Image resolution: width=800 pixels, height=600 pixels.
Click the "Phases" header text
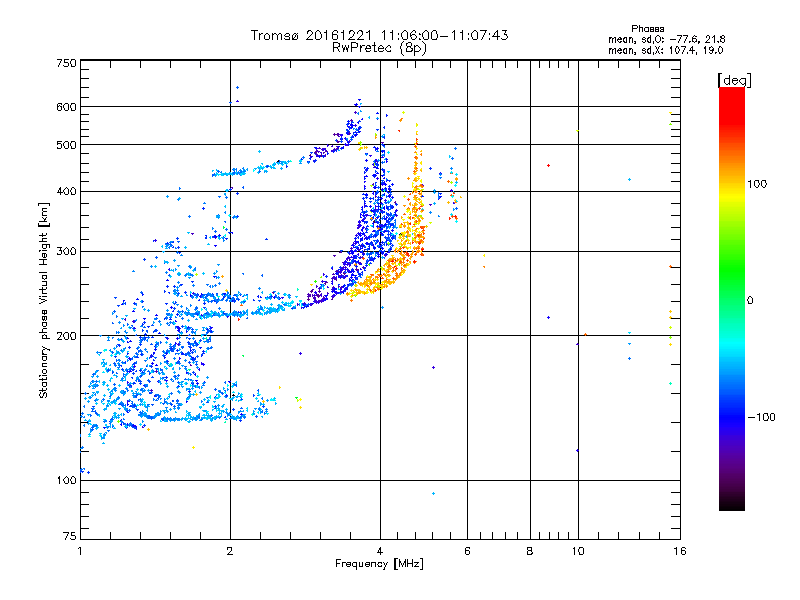click(647, 29)
